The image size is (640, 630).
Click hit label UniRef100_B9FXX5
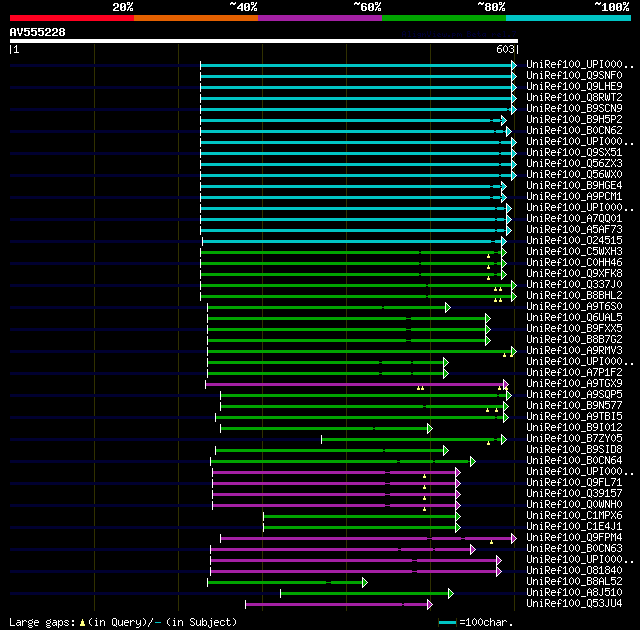tap(574, 329)
